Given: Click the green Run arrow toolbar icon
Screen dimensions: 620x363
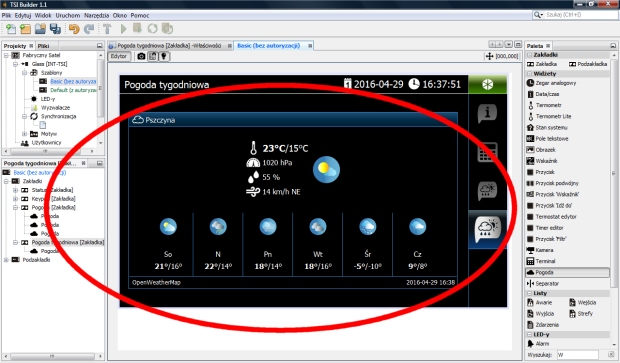Looking at the screenshot, I should coord(123,28).
